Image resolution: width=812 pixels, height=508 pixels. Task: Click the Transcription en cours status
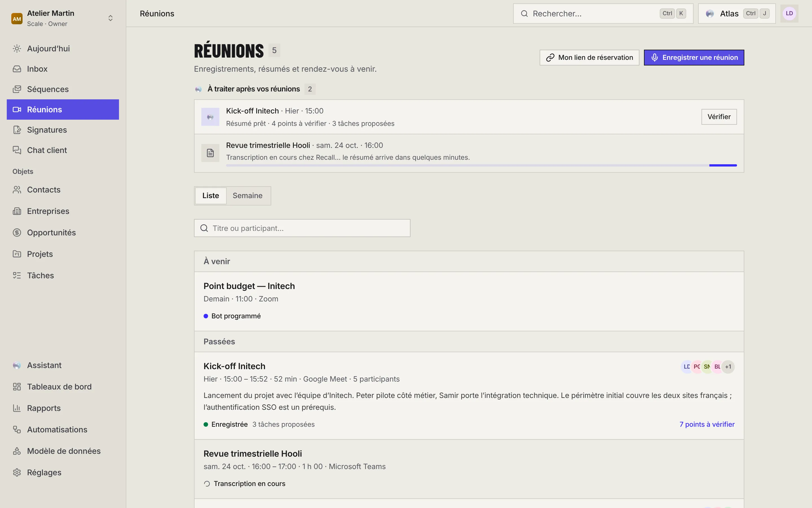pyautogui.click(x=245, y=484)
